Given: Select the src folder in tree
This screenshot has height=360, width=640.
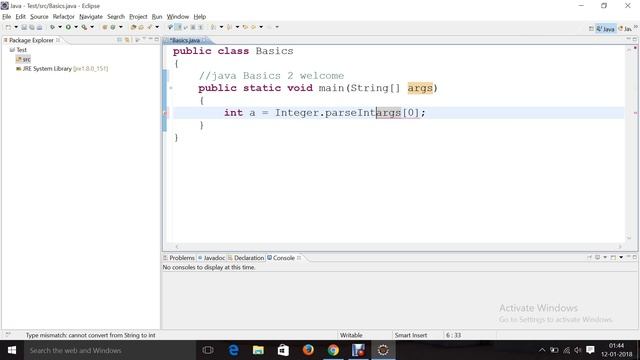Looking at the screenshot, I should pyautogui.click(x=23, y=59).
